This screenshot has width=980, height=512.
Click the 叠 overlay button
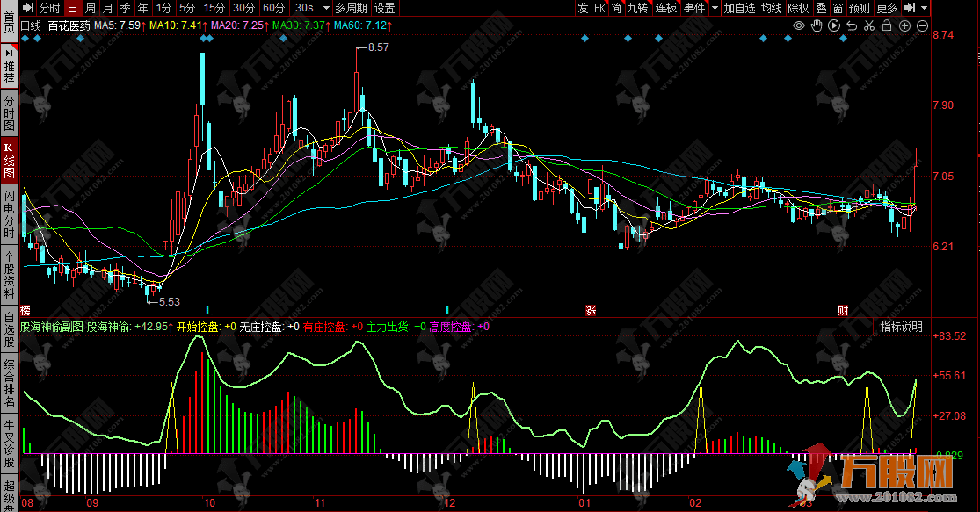pyautogui.click(x=821, y=8)
